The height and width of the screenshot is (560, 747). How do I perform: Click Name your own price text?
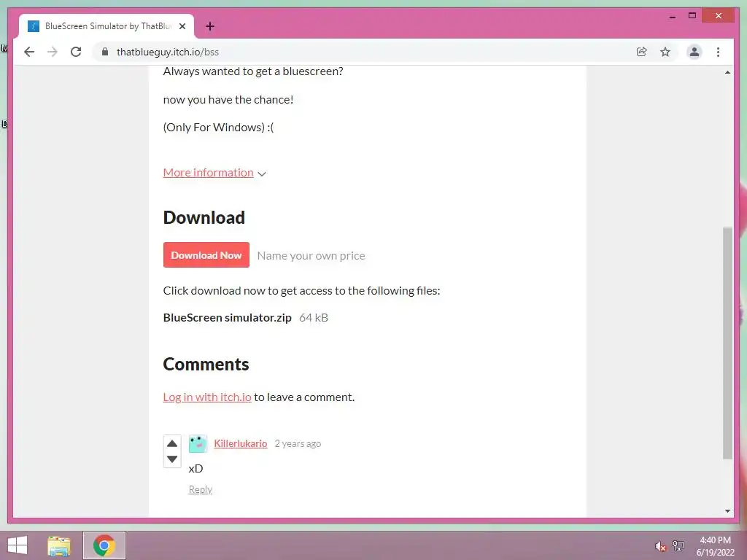(311, 256)
